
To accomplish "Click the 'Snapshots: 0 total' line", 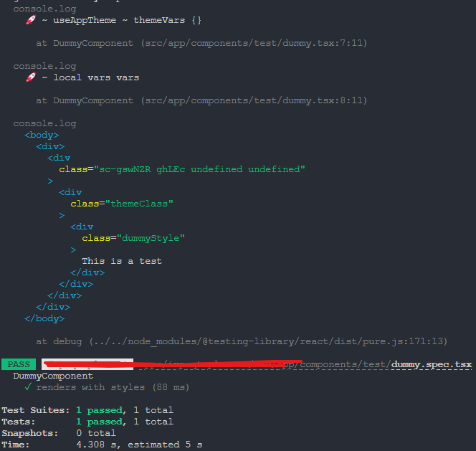I will click(59, 433).
